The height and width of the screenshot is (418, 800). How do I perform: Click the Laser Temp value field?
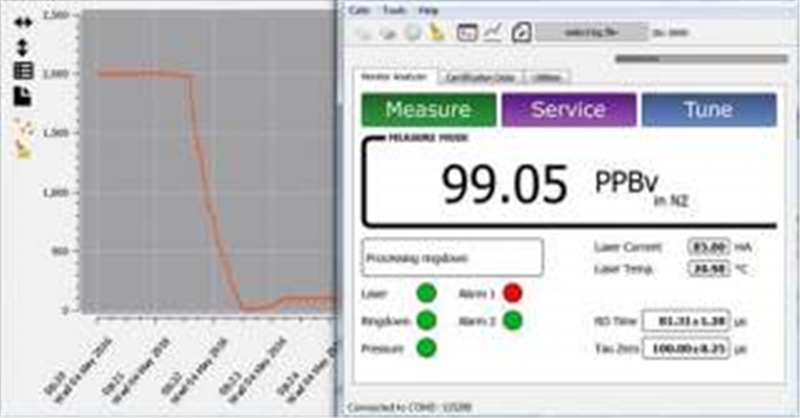pos(709,268)
